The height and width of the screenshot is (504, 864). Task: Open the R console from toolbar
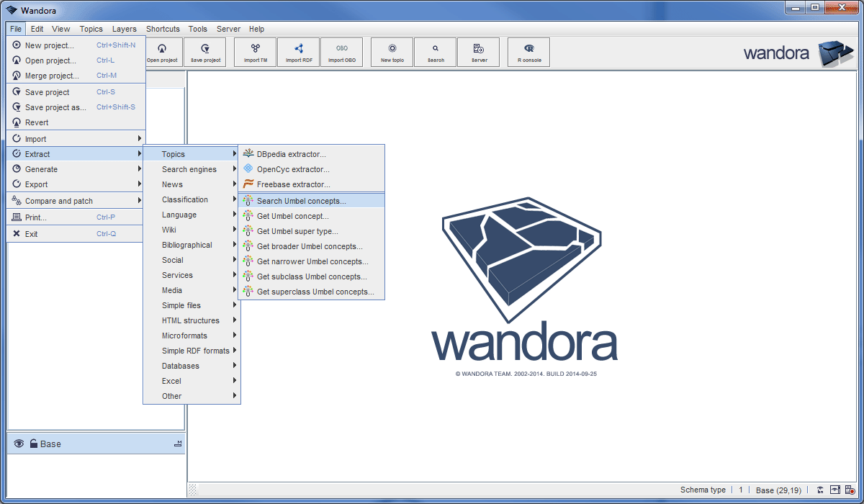[x=529, y=53]
